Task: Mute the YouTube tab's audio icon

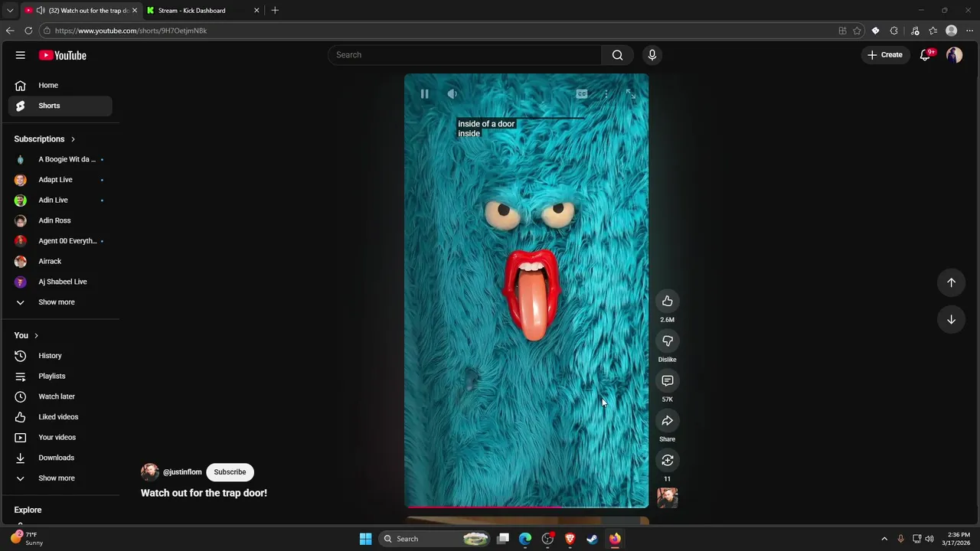Action: pyautogui.click(x=41, y=11)
